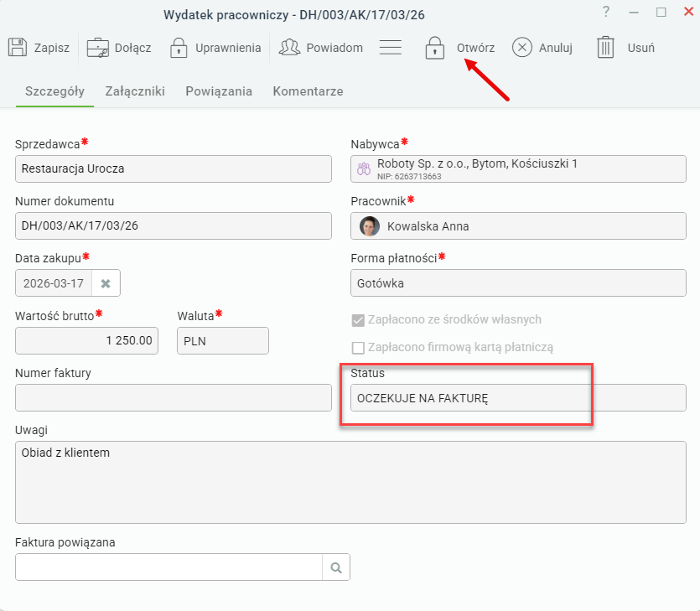Switch to the Załączniki tab
Viewport: 700px width, 611px height.
pos(135,91)
